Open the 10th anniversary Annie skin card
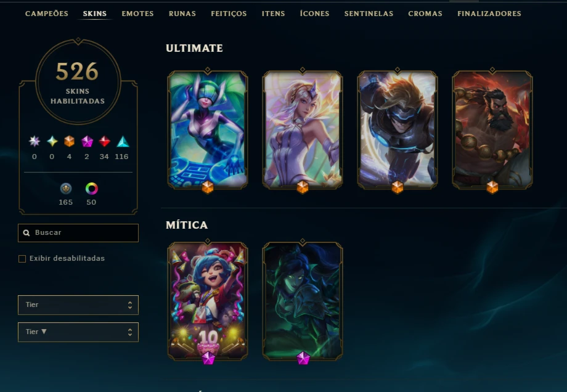The image size is (567, 392). click(208, 301)
